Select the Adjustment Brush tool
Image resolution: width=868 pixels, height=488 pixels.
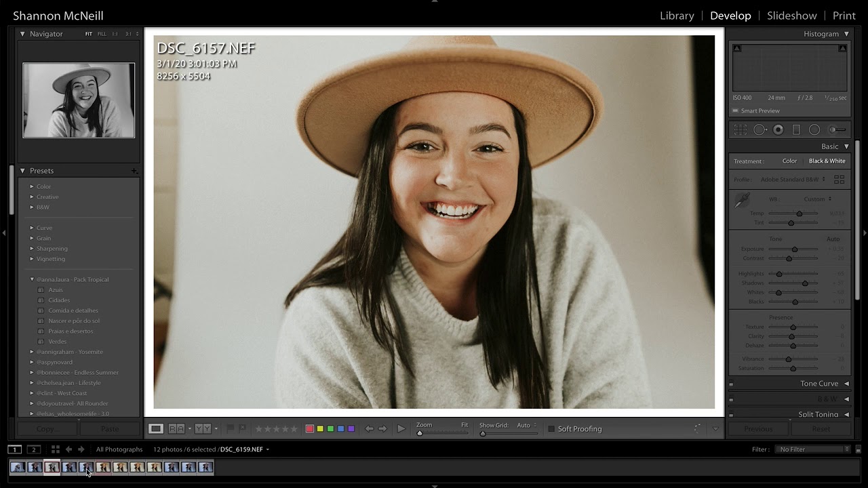(x=837, y=129)
